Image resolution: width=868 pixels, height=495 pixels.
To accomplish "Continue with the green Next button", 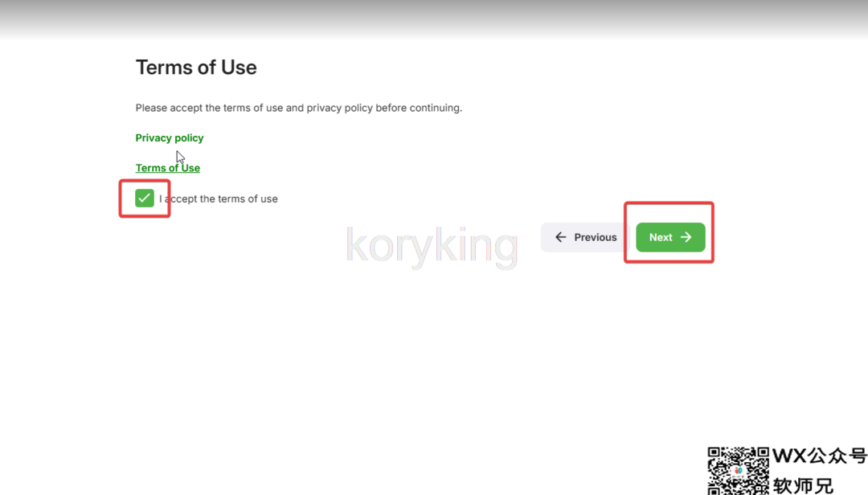I will pos(670,238).
